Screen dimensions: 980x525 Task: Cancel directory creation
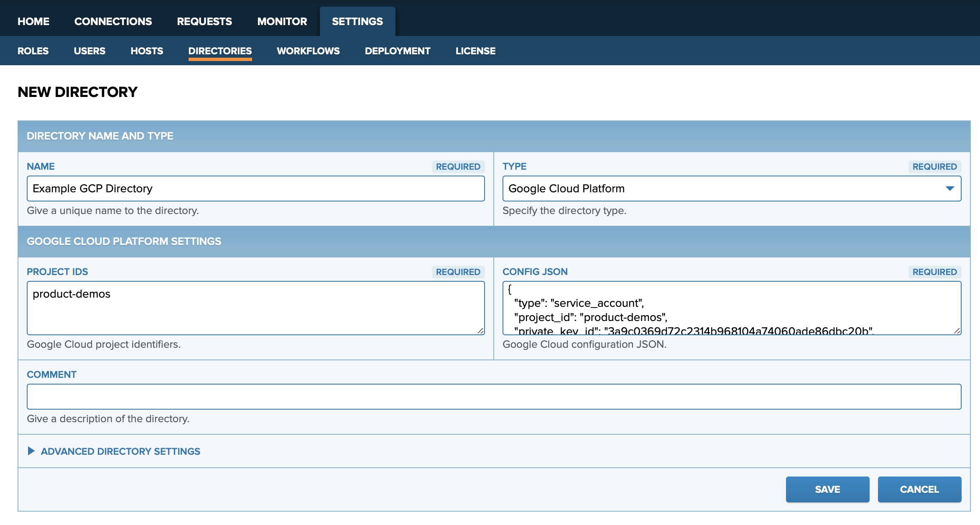pos(919,489)
